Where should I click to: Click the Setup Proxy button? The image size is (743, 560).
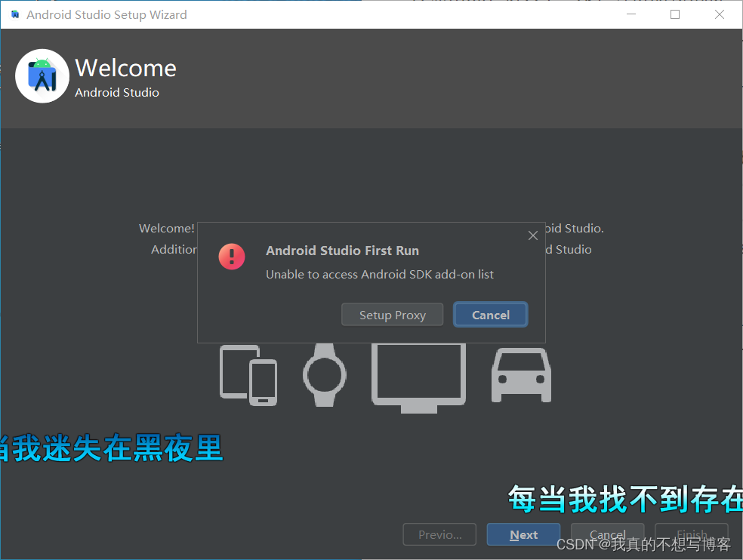392,315
